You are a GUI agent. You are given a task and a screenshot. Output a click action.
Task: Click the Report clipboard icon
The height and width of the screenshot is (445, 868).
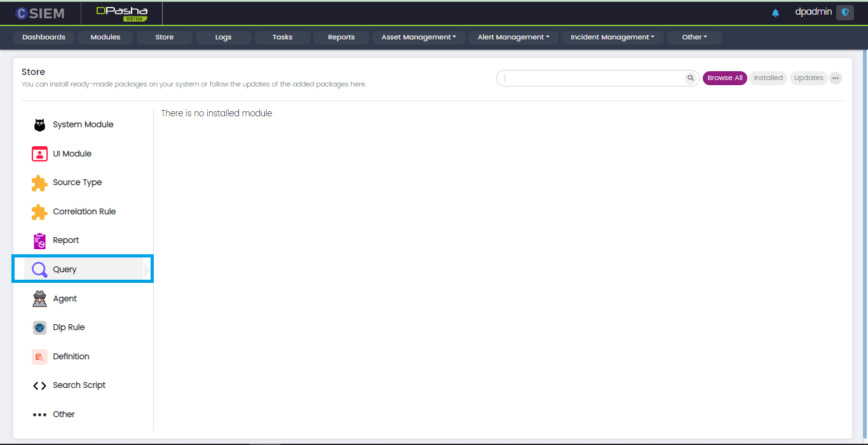(x=39, y=241)
